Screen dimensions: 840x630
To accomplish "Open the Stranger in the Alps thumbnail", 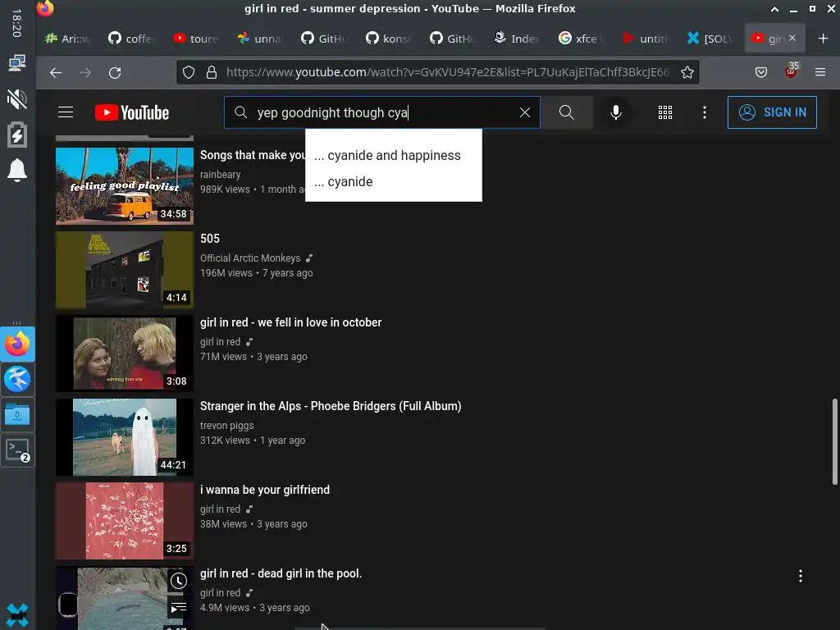I will (x=125, y=436).
